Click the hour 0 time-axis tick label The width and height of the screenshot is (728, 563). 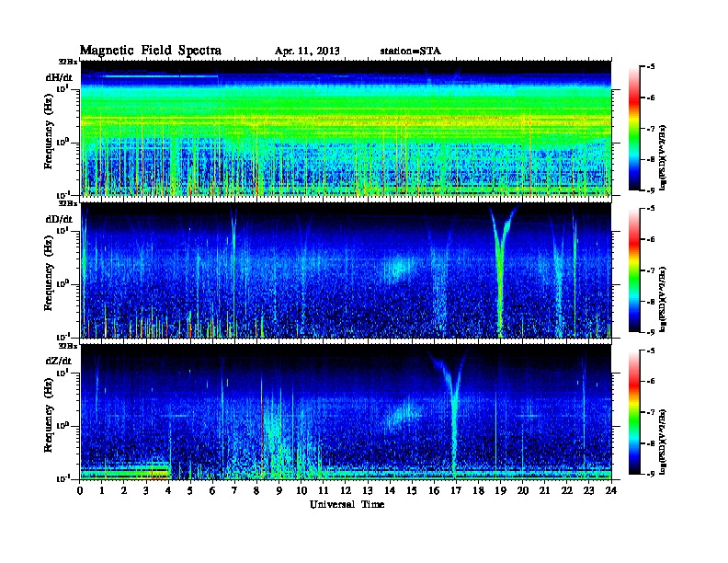80,491
